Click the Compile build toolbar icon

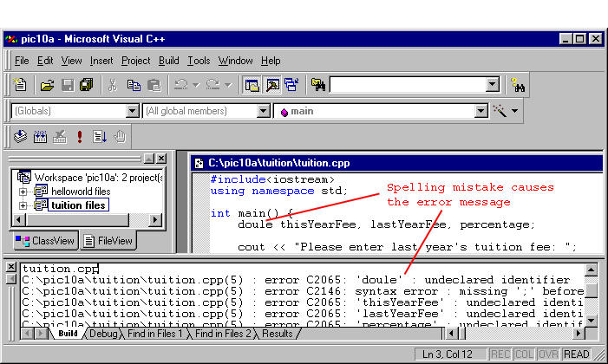[x=20, y=136]
